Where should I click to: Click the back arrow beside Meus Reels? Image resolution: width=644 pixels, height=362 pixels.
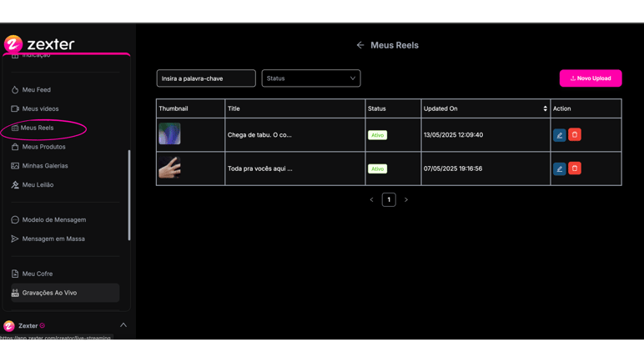tap(360, 45)
